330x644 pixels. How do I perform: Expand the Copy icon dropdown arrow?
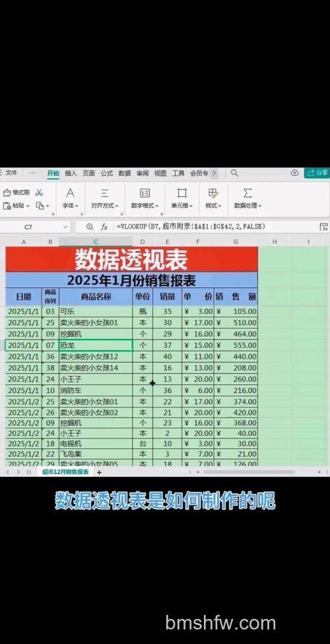(48, 206)
